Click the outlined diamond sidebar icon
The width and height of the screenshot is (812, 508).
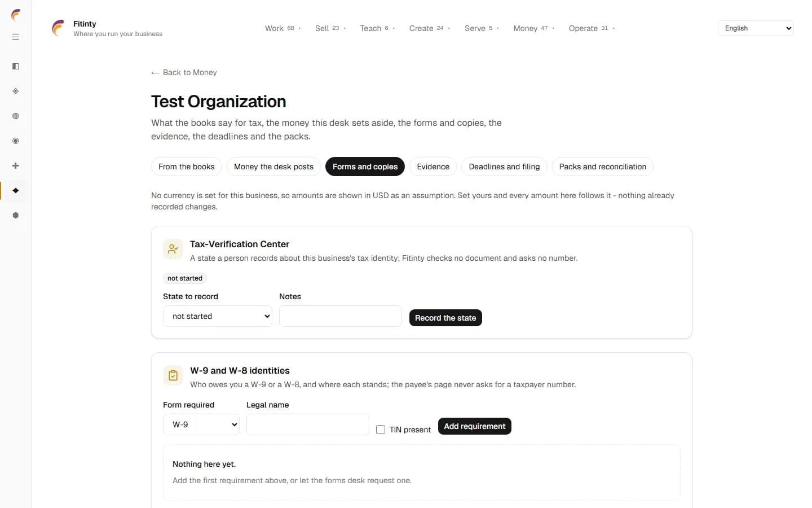pos(16,91)
